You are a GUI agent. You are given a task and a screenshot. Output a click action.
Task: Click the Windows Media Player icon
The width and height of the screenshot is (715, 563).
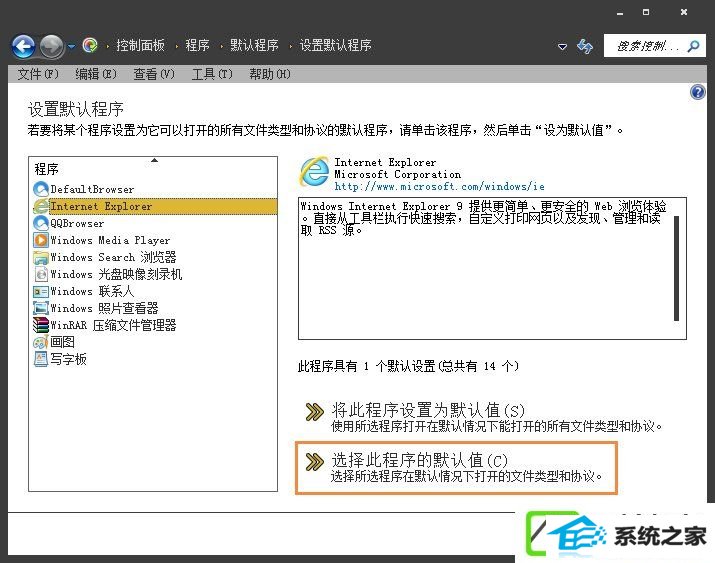pos(41,240)
